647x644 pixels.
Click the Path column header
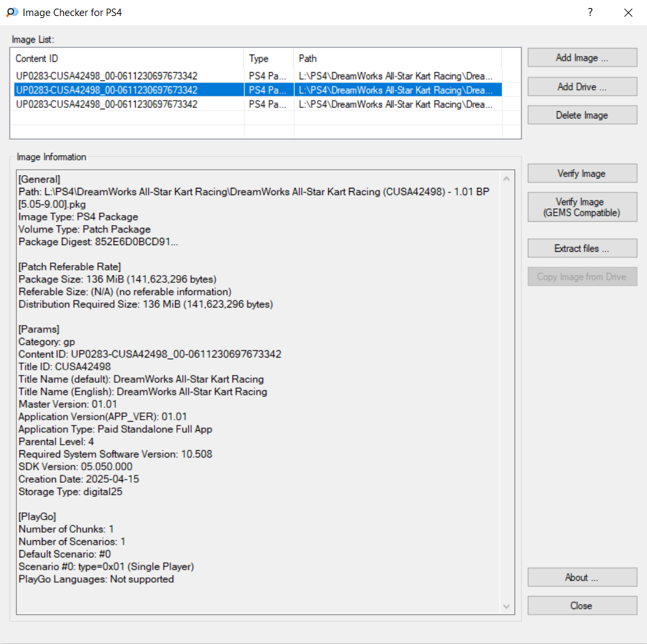pos(397,59)
